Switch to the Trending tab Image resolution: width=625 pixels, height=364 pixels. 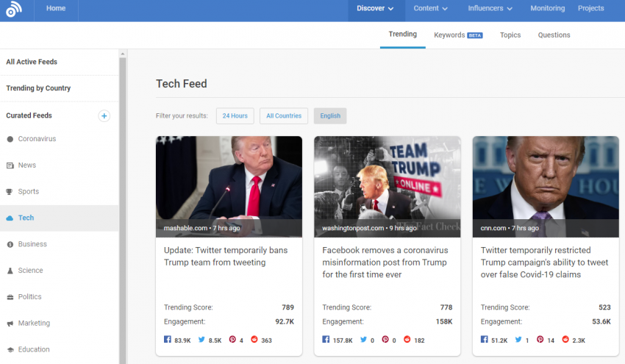pos(403,35)
